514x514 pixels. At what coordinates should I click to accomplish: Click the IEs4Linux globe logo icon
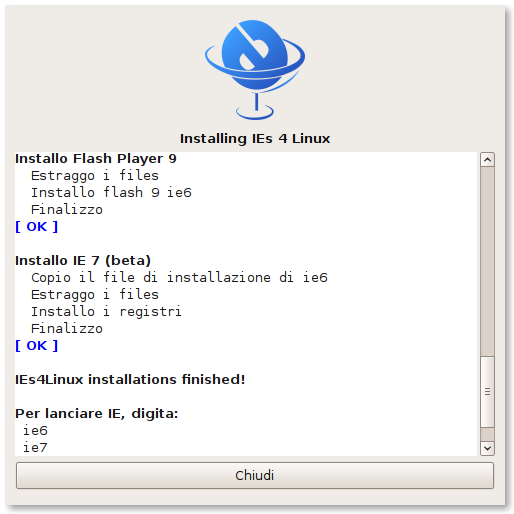255,70
